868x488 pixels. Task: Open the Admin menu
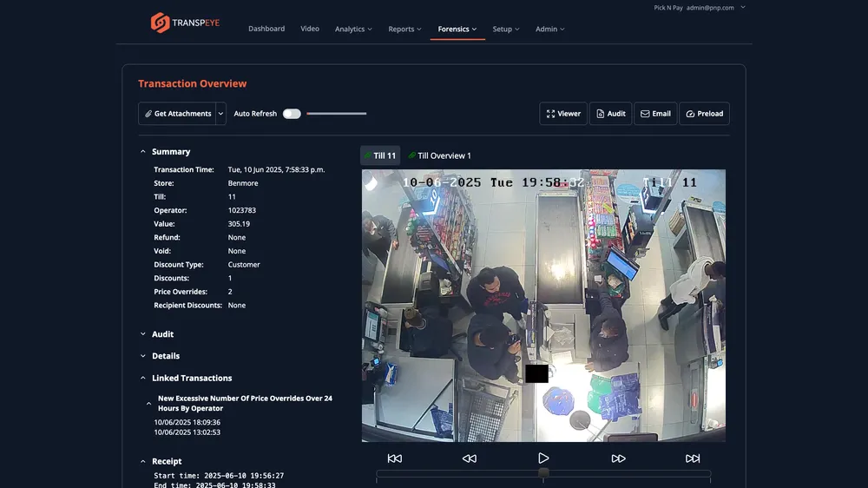click(549, 29)
